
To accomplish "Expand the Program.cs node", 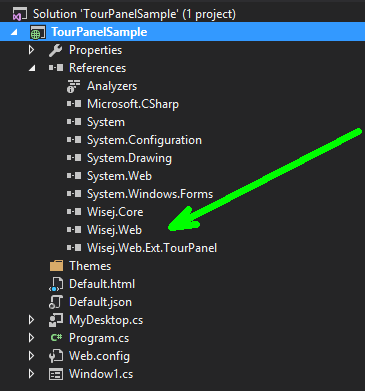I will (x=32, y=338).
